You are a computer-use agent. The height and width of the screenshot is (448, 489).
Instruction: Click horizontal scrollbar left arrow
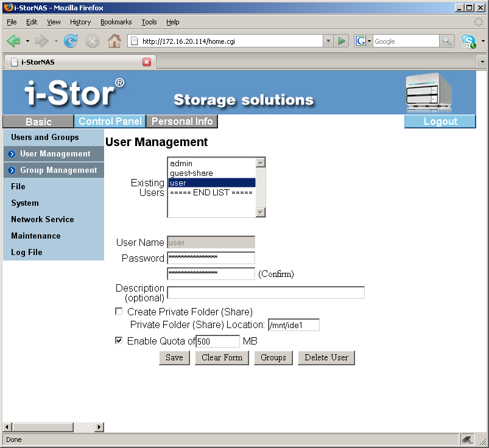(x=7, y=427)
